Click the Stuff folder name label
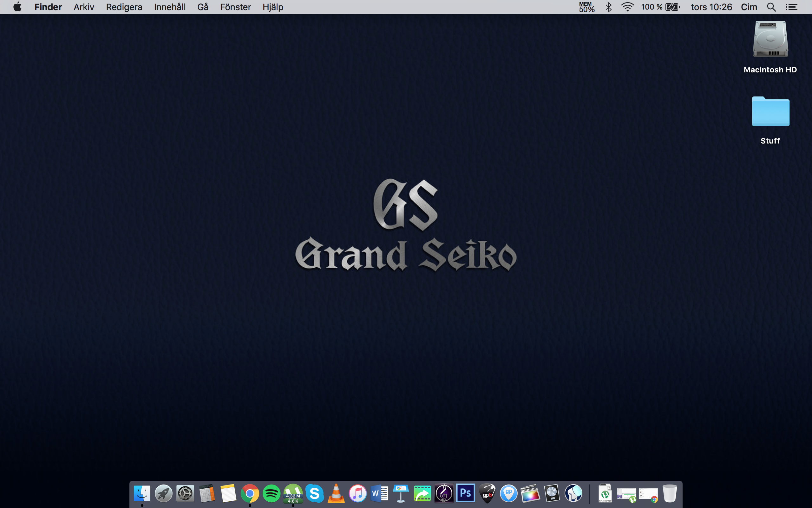This screenshot has height=508, width=812. point(770,141)
